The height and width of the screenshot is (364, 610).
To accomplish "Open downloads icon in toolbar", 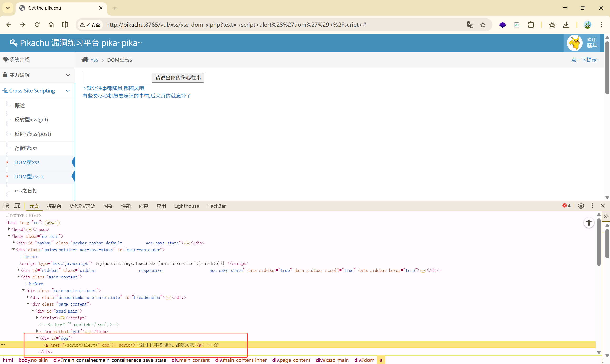I will 566,25.
